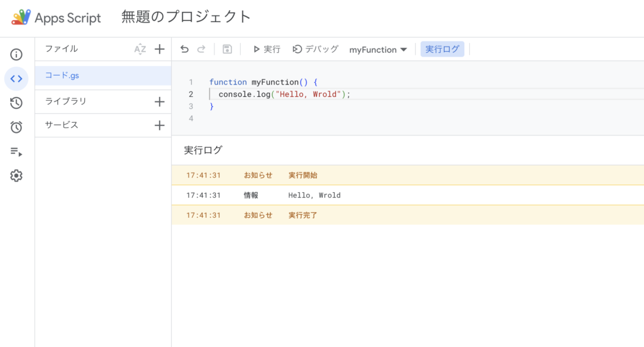Open the Executions list icon
Viewport: 644px width, 347px height.
(16, 152)
